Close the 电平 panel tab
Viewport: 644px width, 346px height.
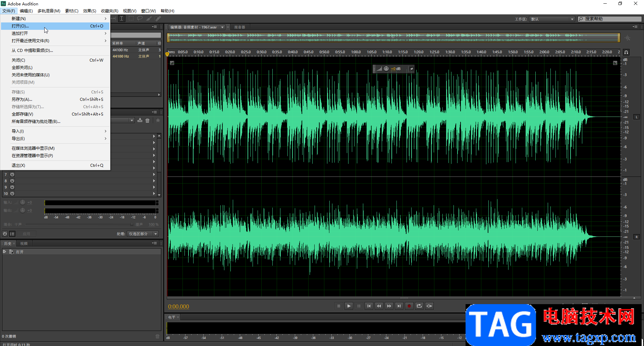point(178,317)
